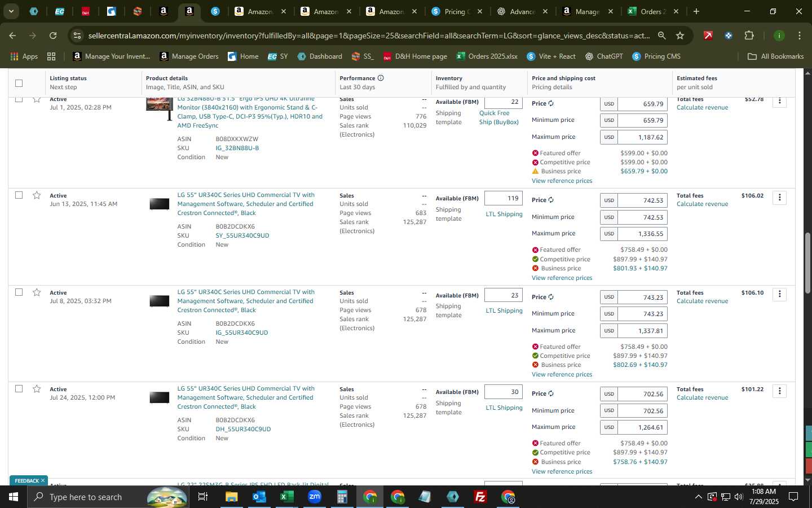The width and height of the screenshot is (812, 508).
Task: Open the new tab with plus button
Action: [696, 11]
